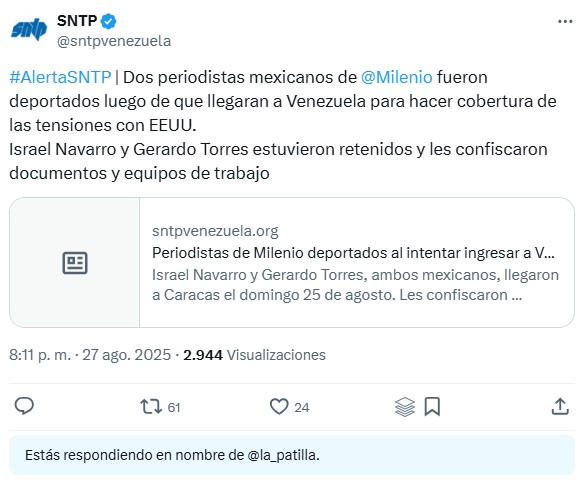Click the article placeholder thumbnail icon
The width and height of the screenshot is (583, 487).
tap(75, 263)
